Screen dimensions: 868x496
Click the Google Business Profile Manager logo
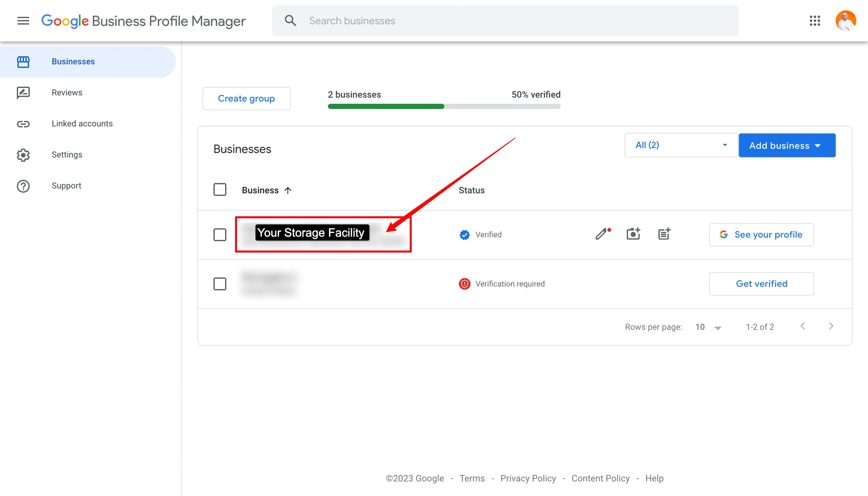pos(143,21)
